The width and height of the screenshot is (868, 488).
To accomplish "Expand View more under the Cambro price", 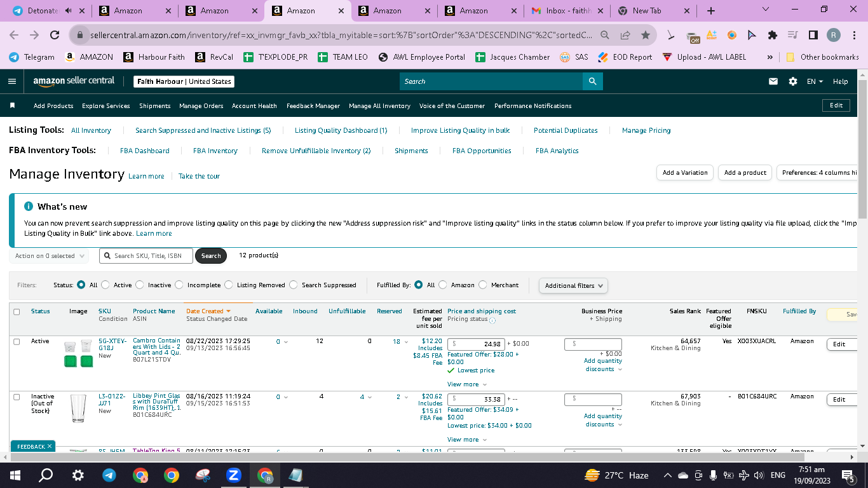I will (466, 384).
